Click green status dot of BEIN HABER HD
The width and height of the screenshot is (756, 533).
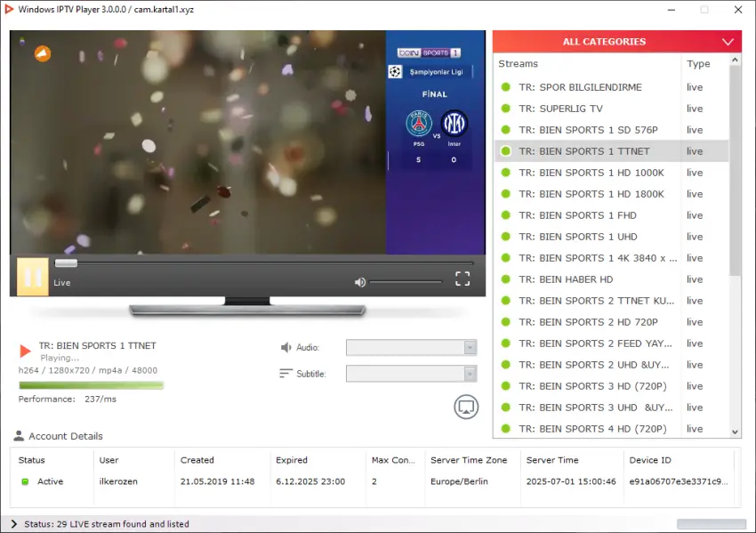coord(506,279)
